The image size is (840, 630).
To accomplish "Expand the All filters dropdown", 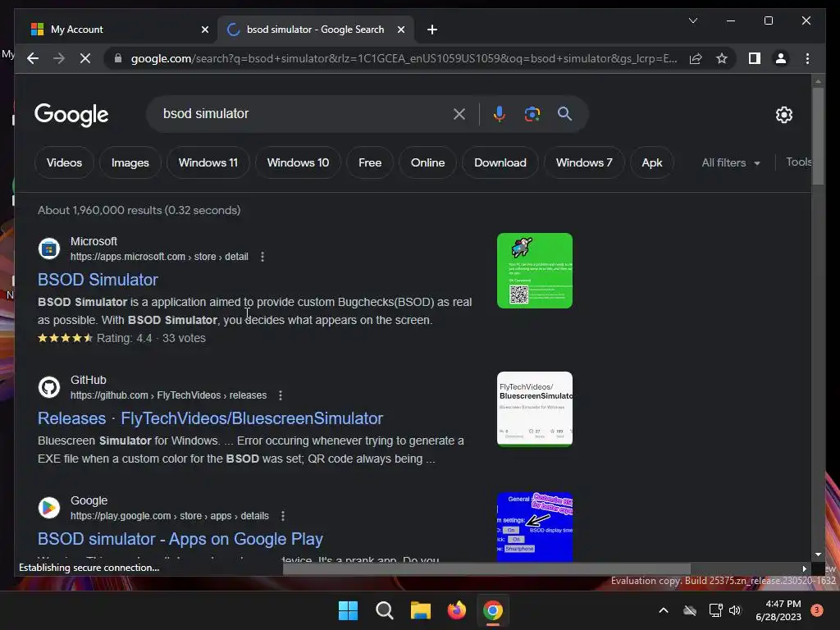I will 731,163.
